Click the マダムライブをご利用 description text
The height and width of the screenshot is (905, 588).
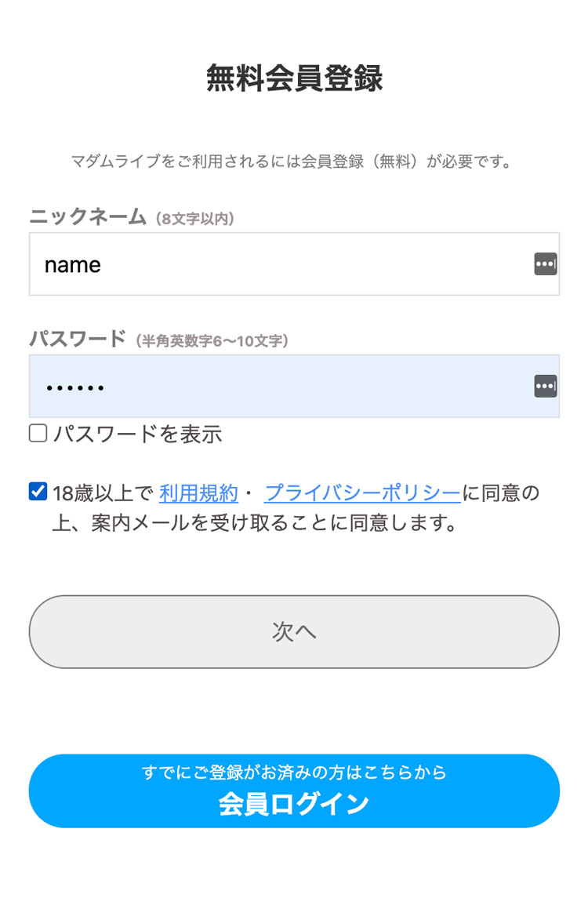[x=292, y=162]
